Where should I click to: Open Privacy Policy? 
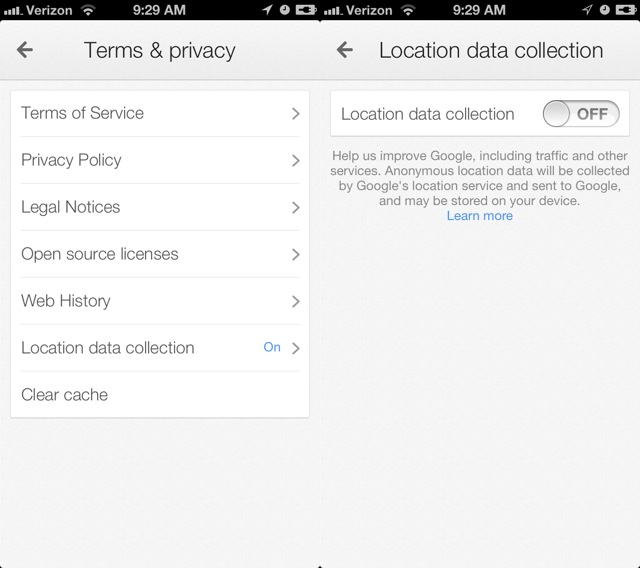[x=160, y=160]
